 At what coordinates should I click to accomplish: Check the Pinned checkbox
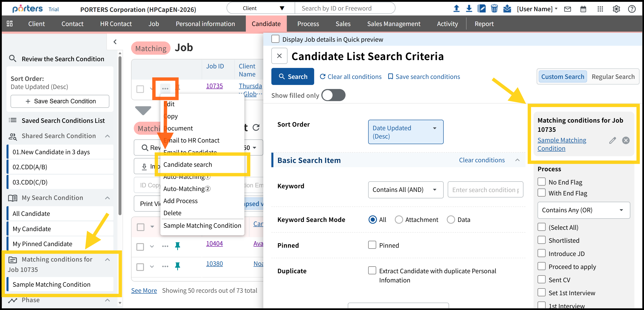372,245
